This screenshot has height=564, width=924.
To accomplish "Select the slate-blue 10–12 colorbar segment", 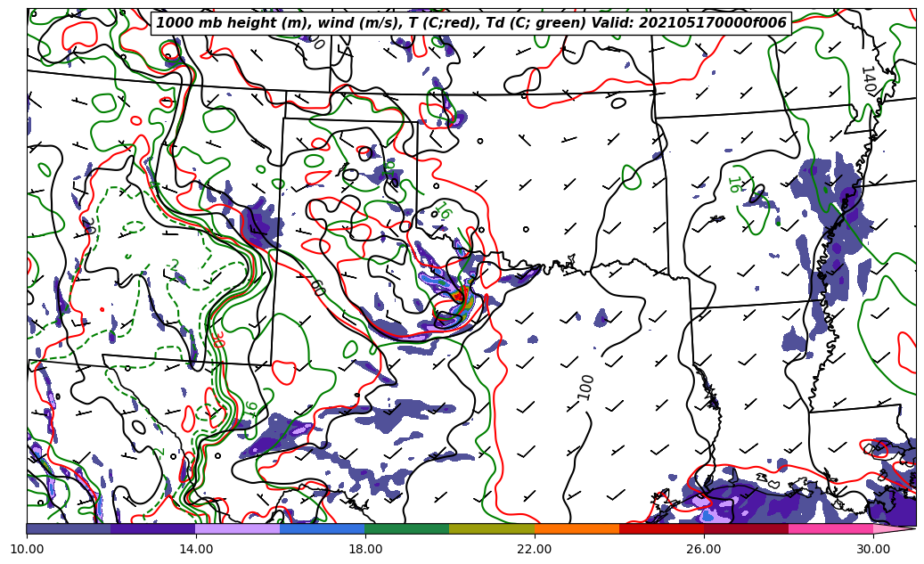I will click(69, 528).
